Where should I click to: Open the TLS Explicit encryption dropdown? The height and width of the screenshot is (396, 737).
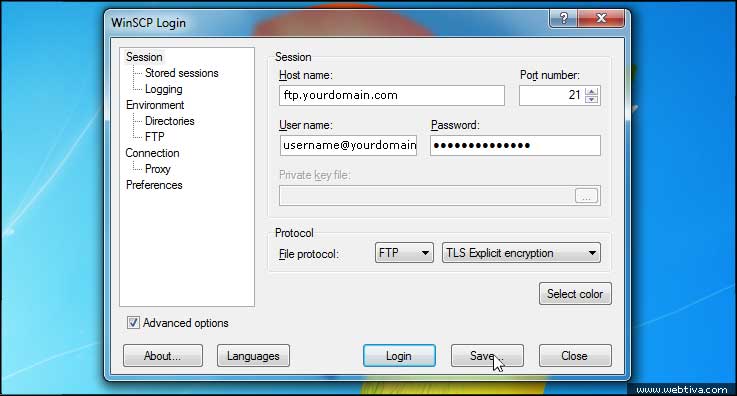(521, 253)
